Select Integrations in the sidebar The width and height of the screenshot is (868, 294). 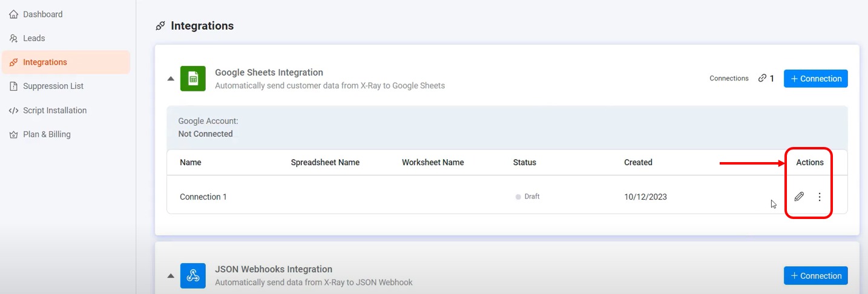tap(45, 62)
